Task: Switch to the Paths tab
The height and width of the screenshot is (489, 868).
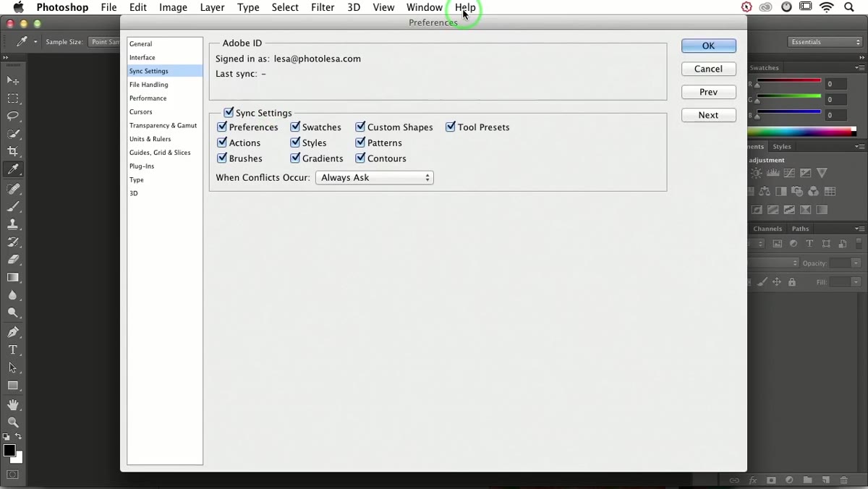Action: coord(800,229)
